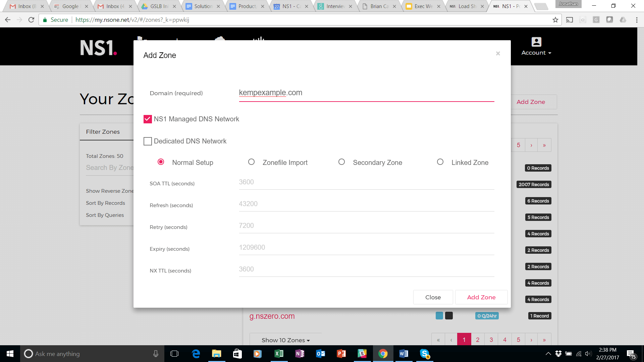Click the Account profile icon
Image resolution: width=644 pixels, height=362 pixels.
(x=536, y=42)
